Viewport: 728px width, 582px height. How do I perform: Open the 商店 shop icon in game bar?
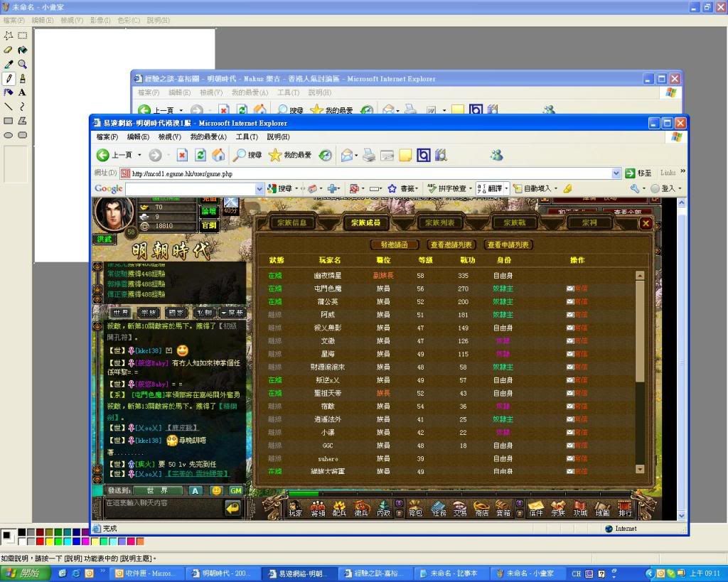[x=482, y=509]
